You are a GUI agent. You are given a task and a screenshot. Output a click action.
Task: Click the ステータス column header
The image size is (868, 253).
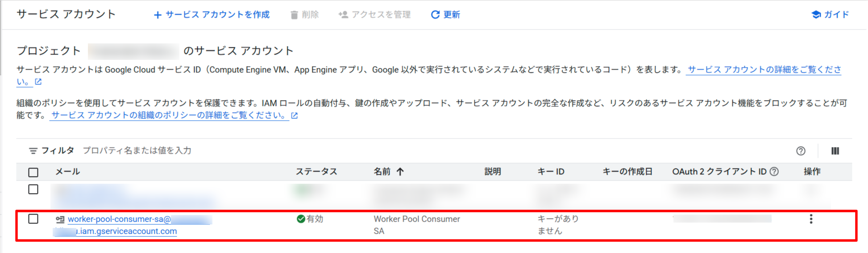(x=316, y=172)
